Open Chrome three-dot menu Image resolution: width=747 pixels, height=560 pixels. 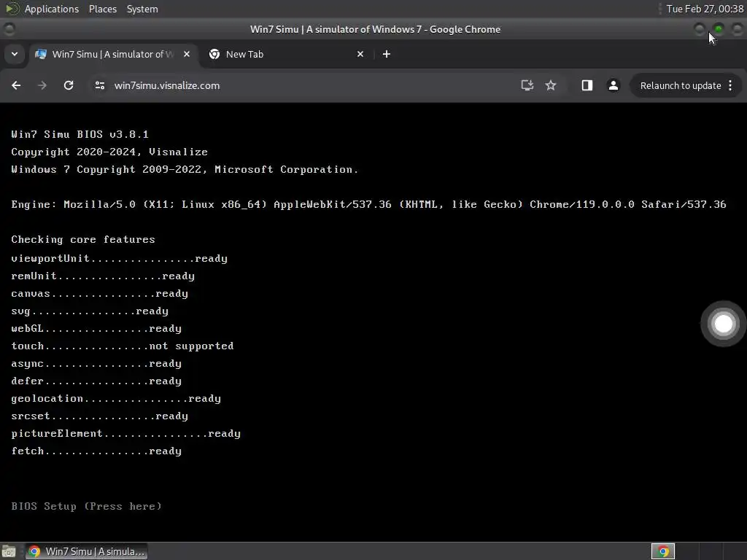pos(730,86)
